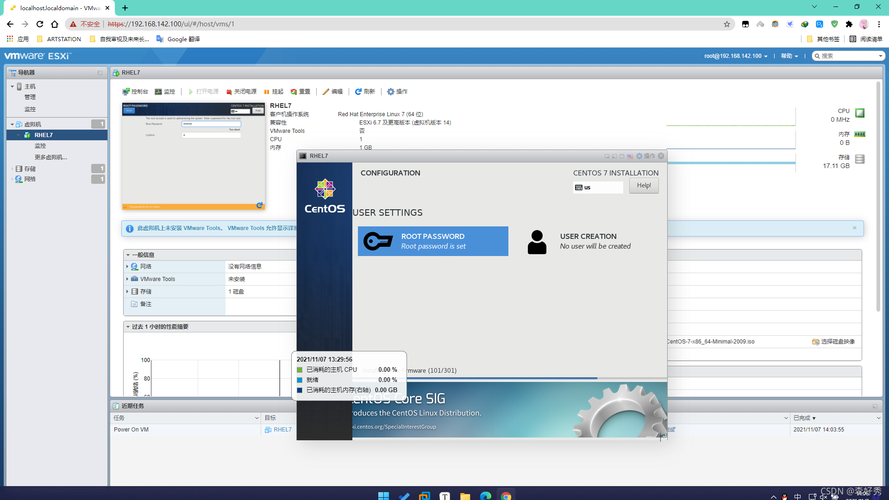
Task: Select 管理 under the host node
Action: (x=30, y=97)
